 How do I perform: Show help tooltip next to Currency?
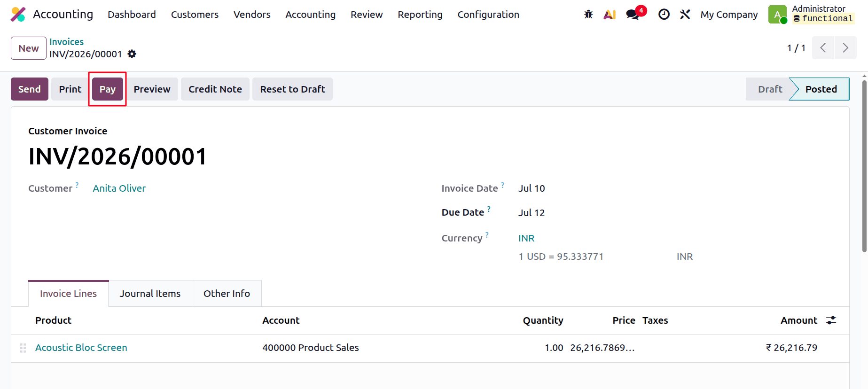click(487, 234)
